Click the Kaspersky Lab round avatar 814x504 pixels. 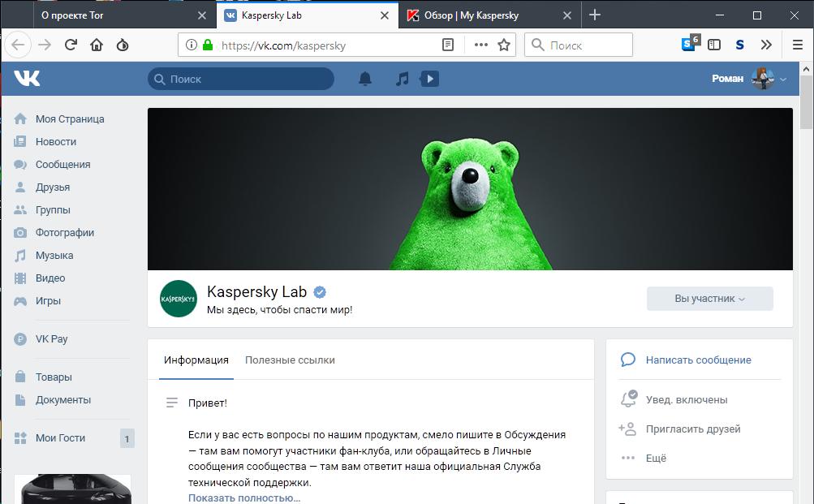click(178, 299)
